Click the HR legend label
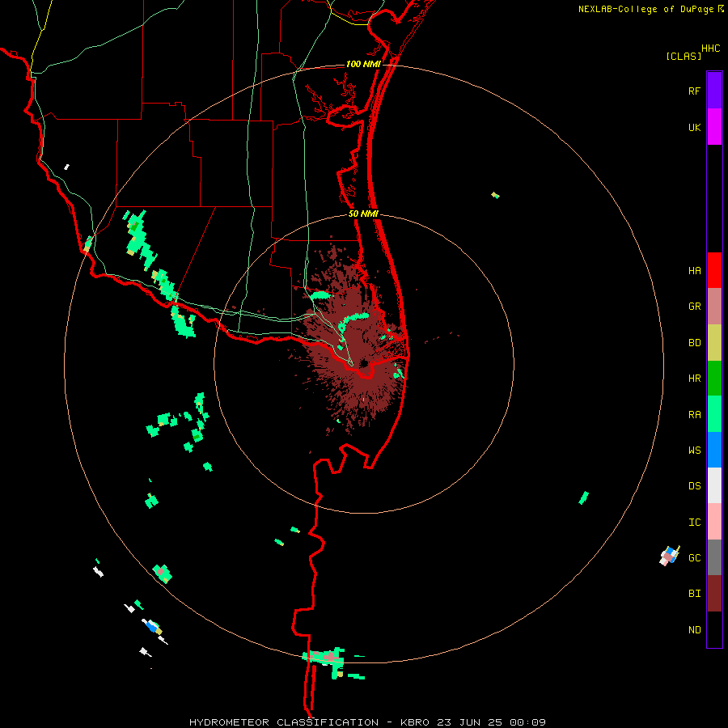The width and height of the screenshot is (728, 728). (x=694, y=379)
